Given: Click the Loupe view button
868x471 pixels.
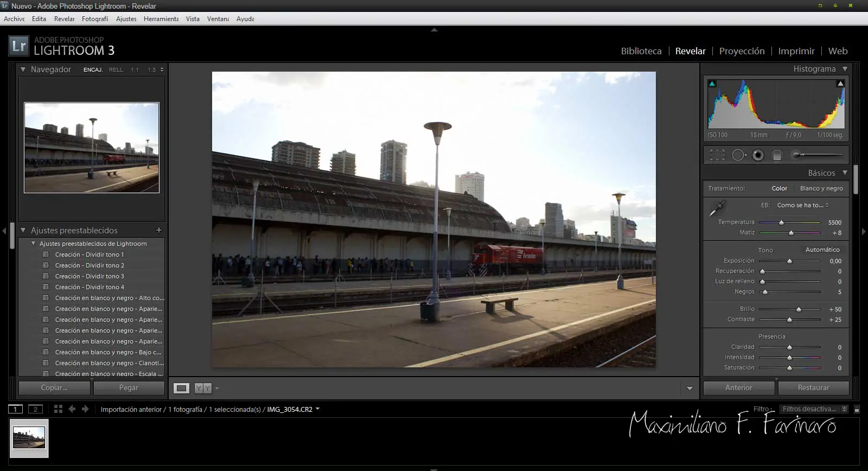Looking at the screenshot, I should click(182, 388).
